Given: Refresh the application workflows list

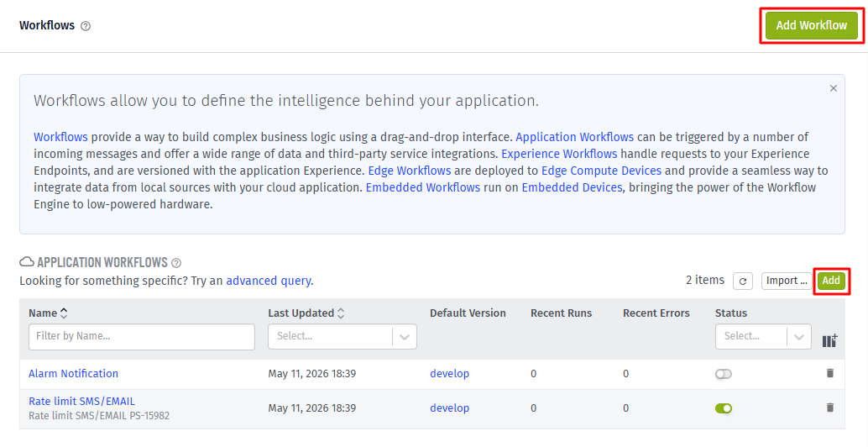Looking at the screenshot, I should (743, 281).
